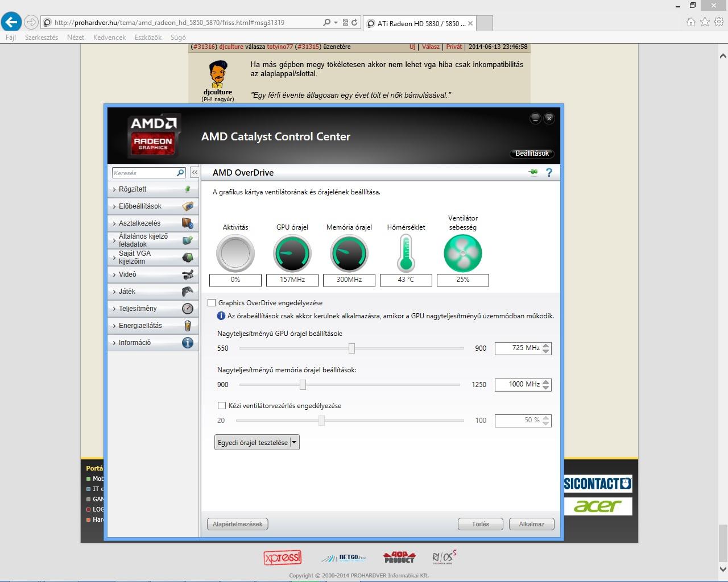Click the memória órajel slider handle
Image resolution: width=728 pixels, height=582 pixels.
[x=303, y=385]
